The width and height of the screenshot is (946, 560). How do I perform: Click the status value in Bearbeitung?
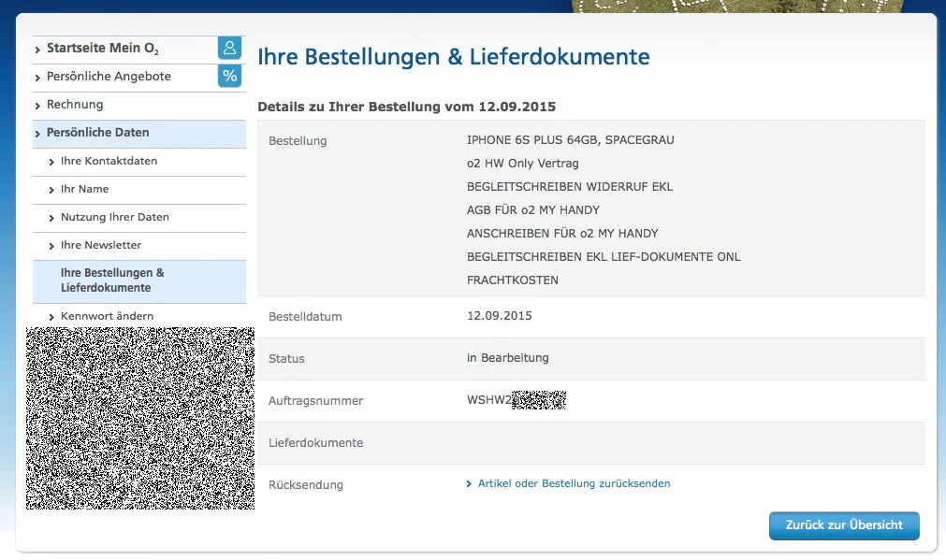(x=507, y=358)
